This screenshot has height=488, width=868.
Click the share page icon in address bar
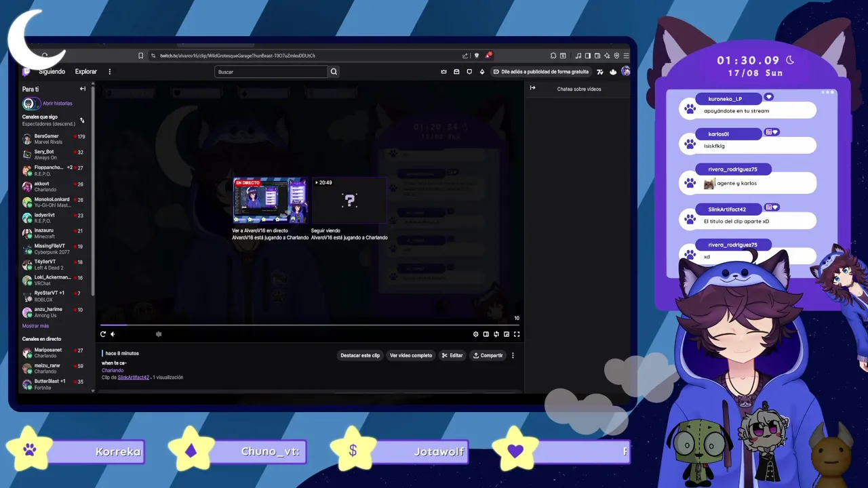click(x=465, y=56)
